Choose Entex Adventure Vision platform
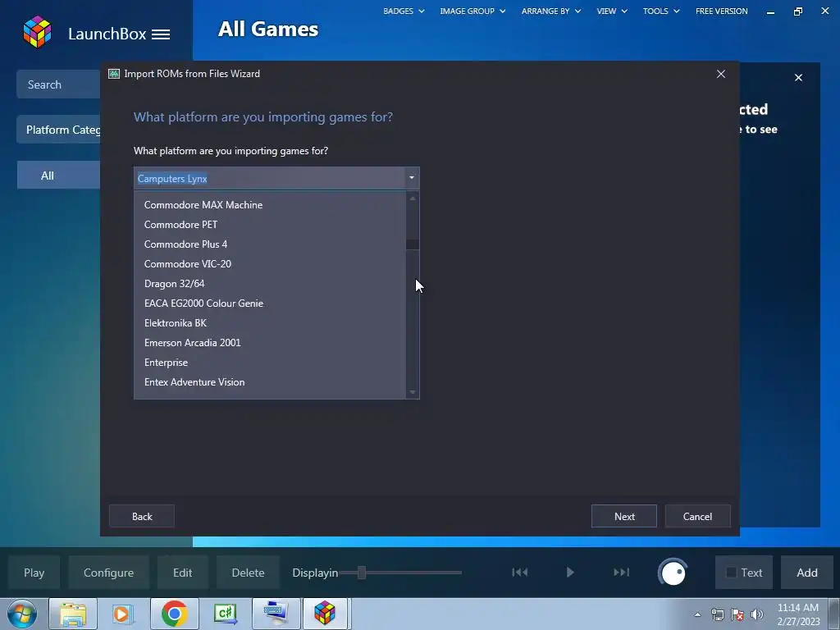840x630 pixels. coord(270,382)
